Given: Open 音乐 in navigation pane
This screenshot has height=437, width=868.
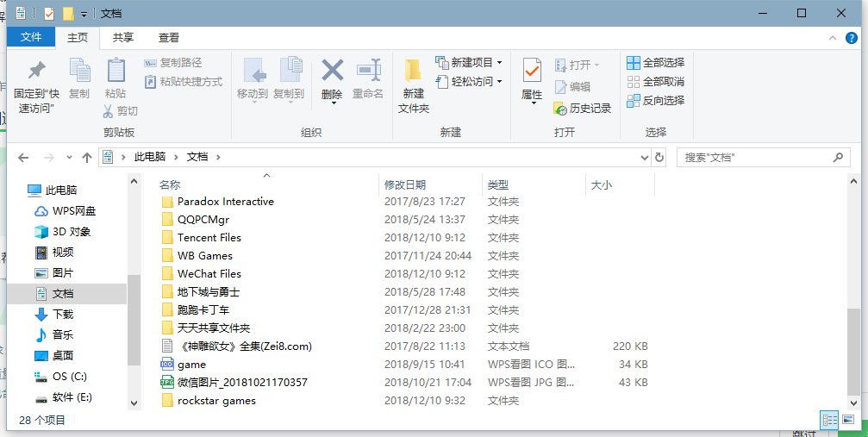Looking at the screenshot, I should [63, 334].
